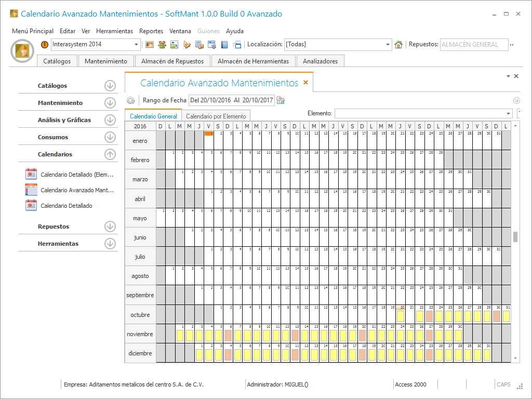Image resolution: width=532 pixels, height=399 pixels.
Task: Open the date range calendar picker icon
Action: click(x=281, y=100)
